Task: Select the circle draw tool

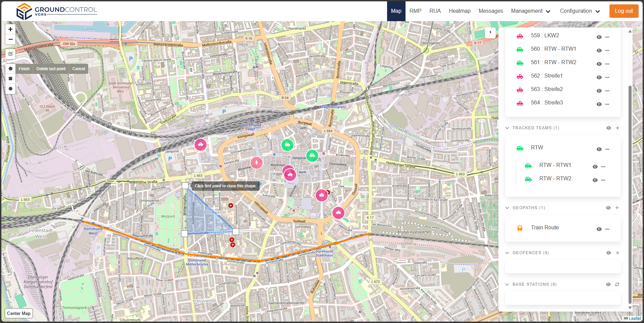Action: pyautogui.click(x=10, y=89)
